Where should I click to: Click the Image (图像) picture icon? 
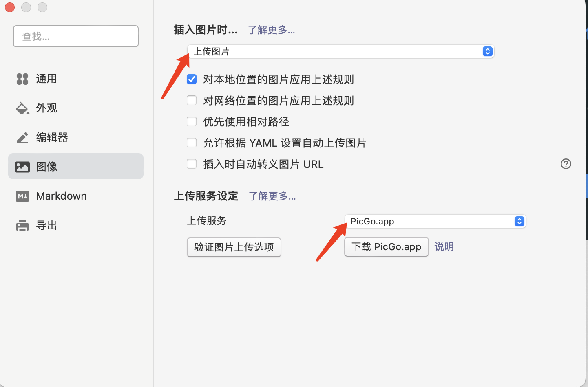pyautogui.click(x=22, y=167)
